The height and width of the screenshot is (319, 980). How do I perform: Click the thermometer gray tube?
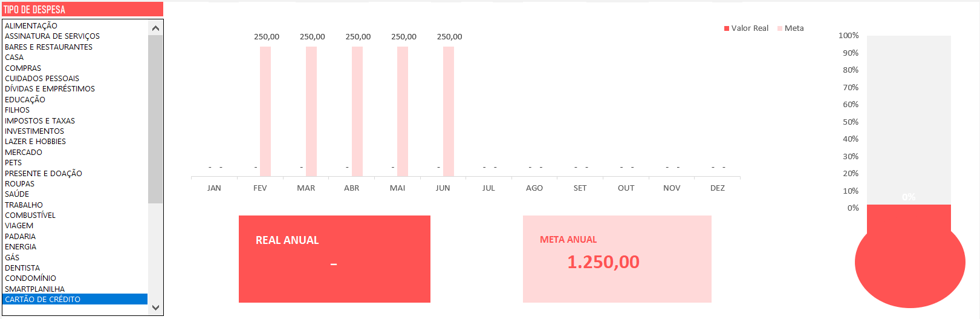pos(909,115)
